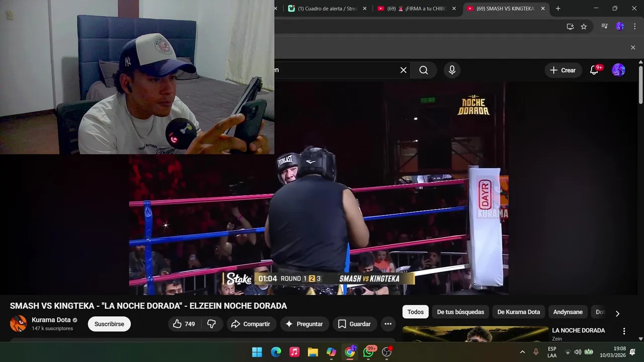Image resolution: width=644 pixels, height=362 pixels.
Task: Show more filter chips with right arrow
Action: [x=617, y=313]
